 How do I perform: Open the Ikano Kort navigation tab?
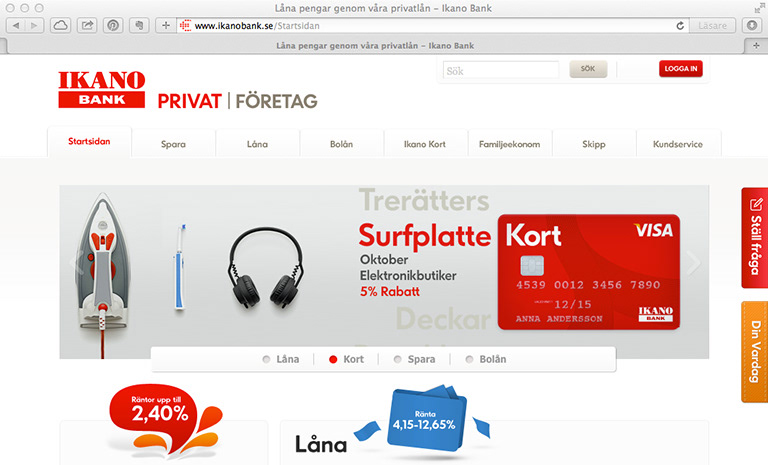(425, 144)
